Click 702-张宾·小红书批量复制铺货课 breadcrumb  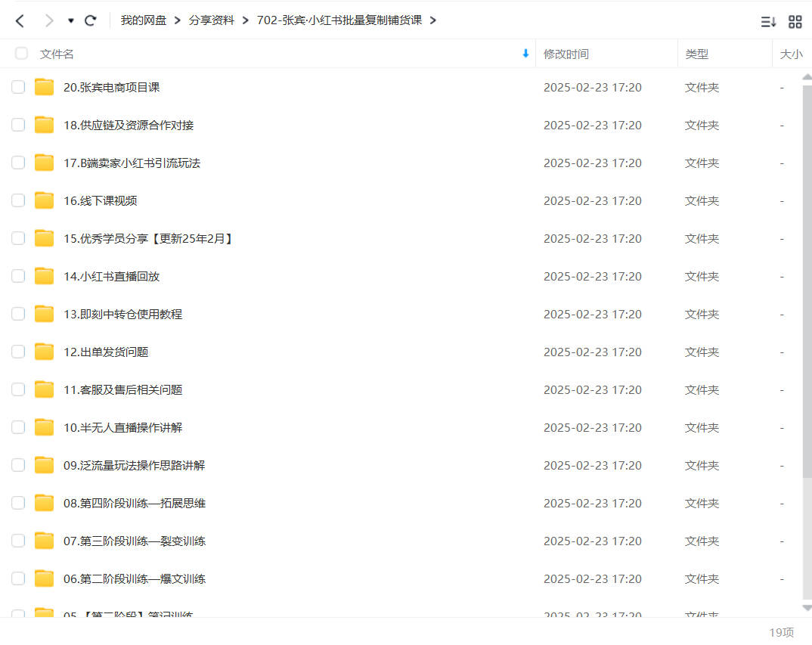[339, 20]
